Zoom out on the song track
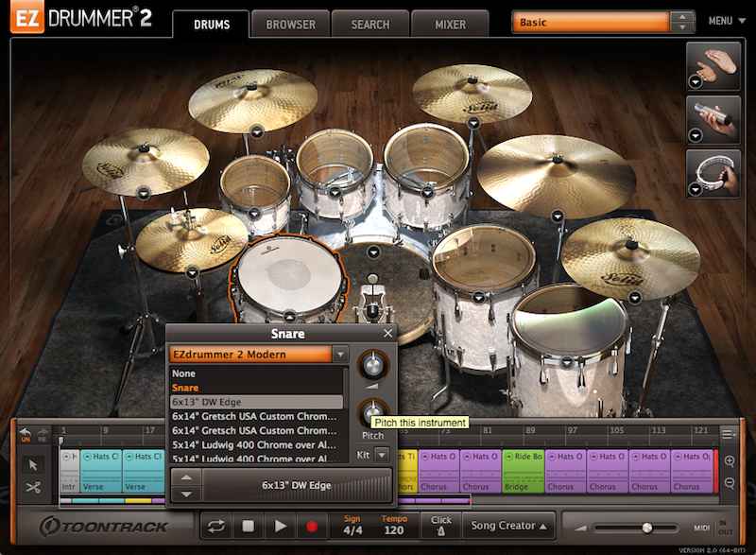 click(x=730, y=482)
